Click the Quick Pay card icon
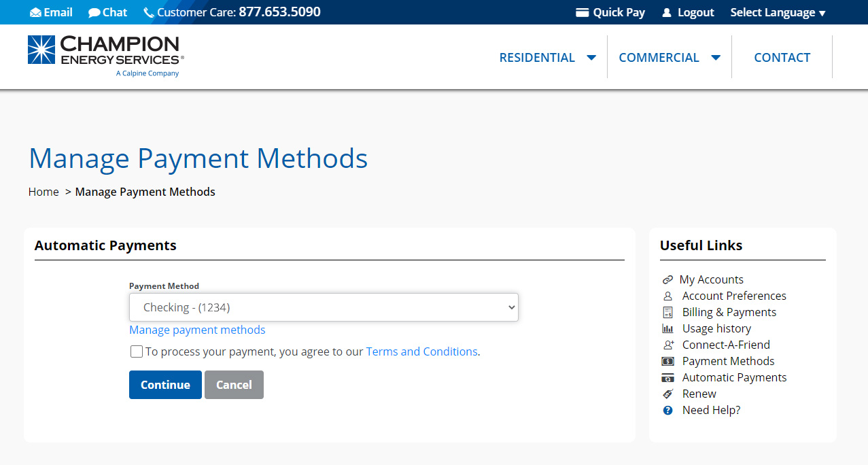868x465 pixels. coord(582,12)
